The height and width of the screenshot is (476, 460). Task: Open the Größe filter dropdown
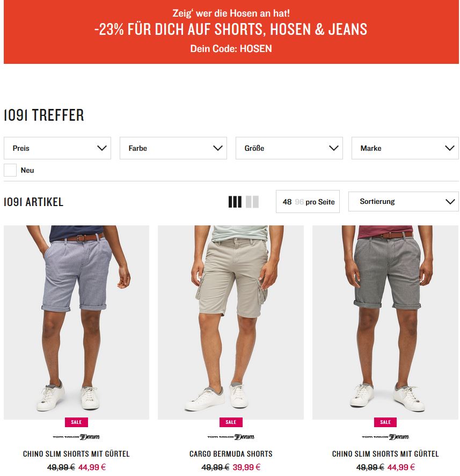pos(289,148)
